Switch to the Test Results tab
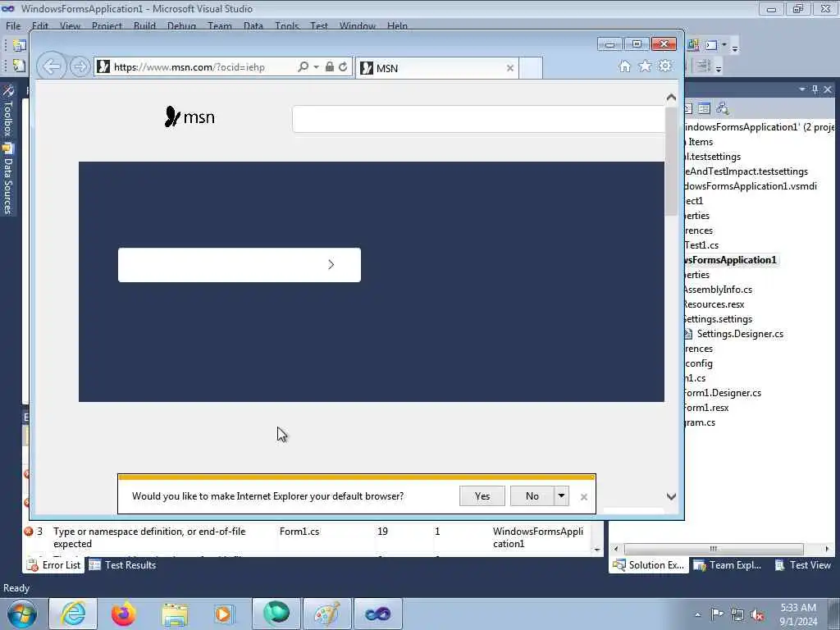This screenshot has height=630, width=840. coord(123,565)
